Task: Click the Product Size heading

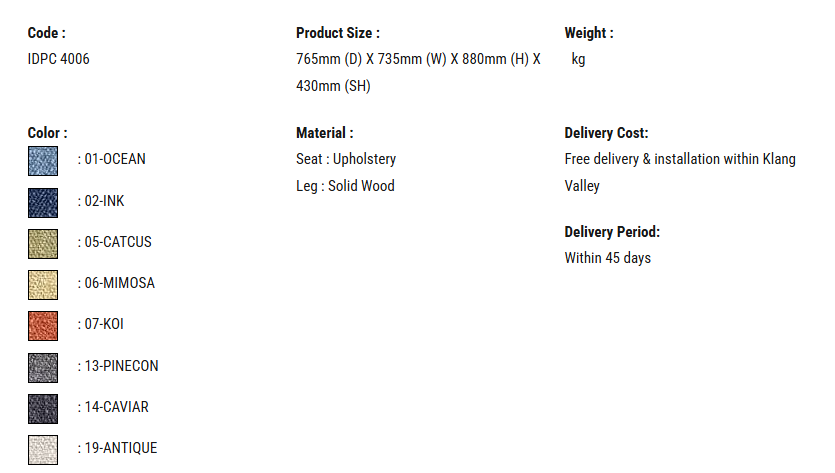Action: tap(338, 33)
